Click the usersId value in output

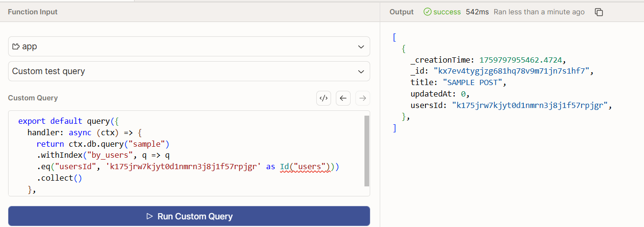[x=531, y=106]
